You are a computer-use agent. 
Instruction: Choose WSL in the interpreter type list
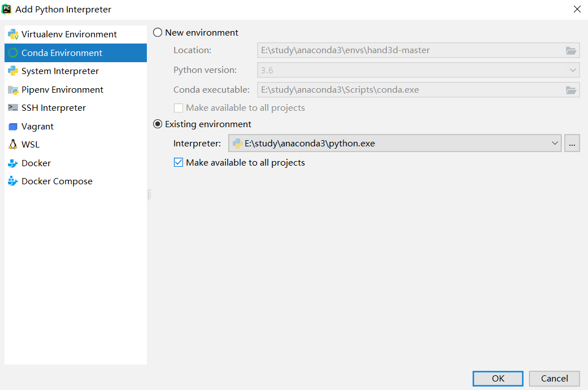[31, 145]
